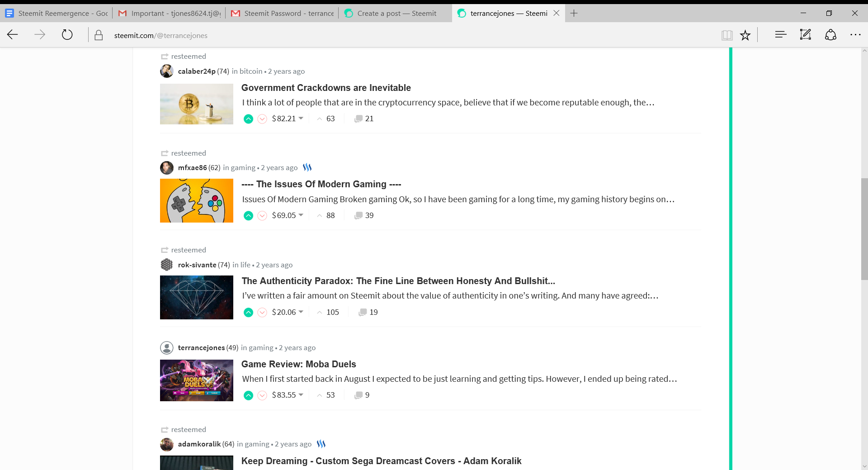Click the diamond galaxy post thumbnail
This screenshot has height=470, width=868.
pos(197,297)
